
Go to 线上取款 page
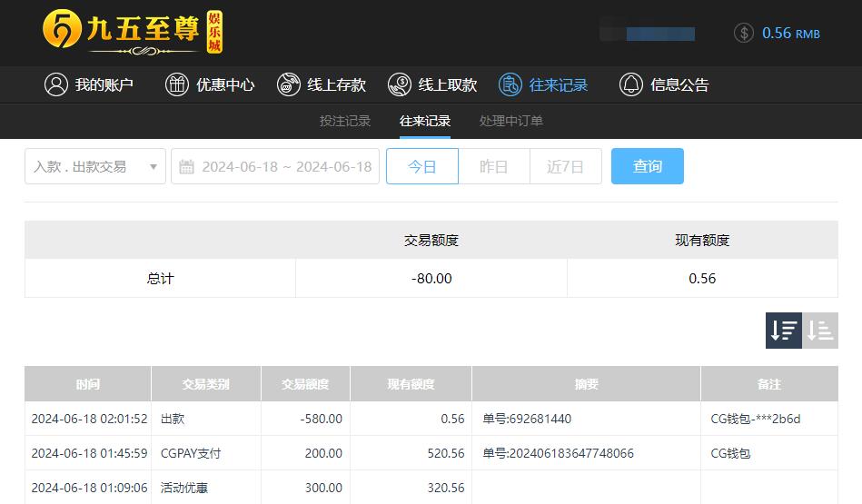pos(432,84)
